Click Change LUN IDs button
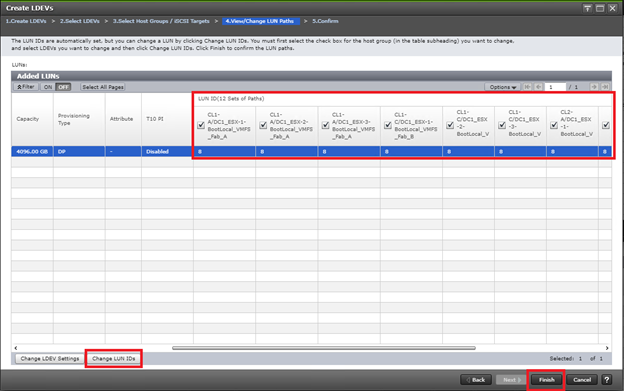The height and width of the screenshot is (391, 624). pos(114,358)
